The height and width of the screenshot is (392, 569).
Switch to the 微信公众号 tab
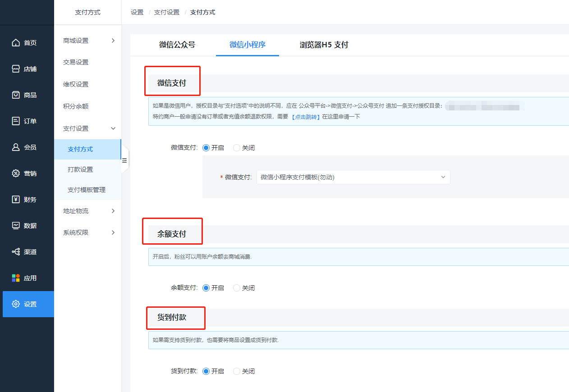click(x=177, y=45)
